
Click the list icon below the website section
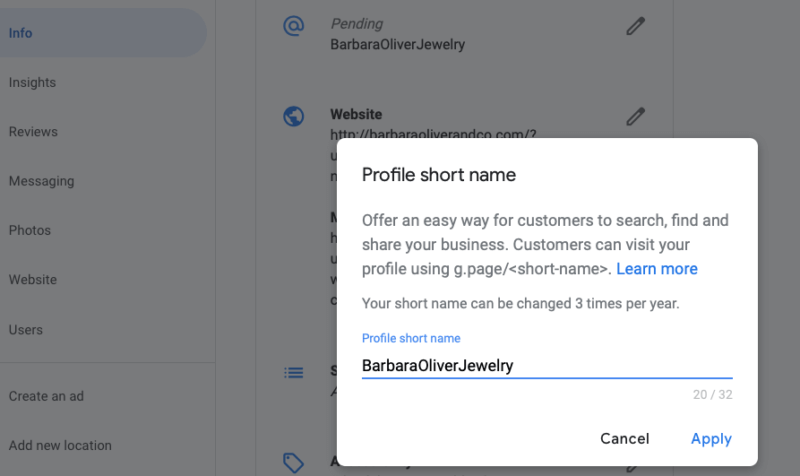coord(293,372)
